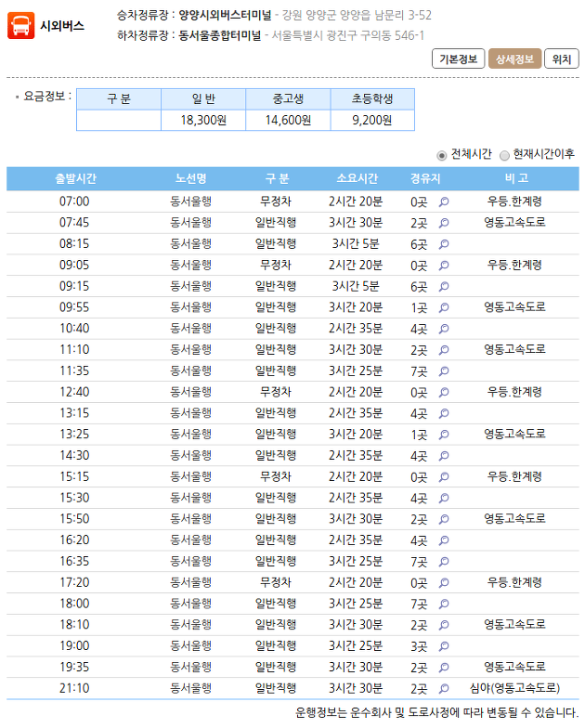Show the stopover magnifier for 08:15 departure
The height and width of the screenshot is (728, 585).
[444, 244]
